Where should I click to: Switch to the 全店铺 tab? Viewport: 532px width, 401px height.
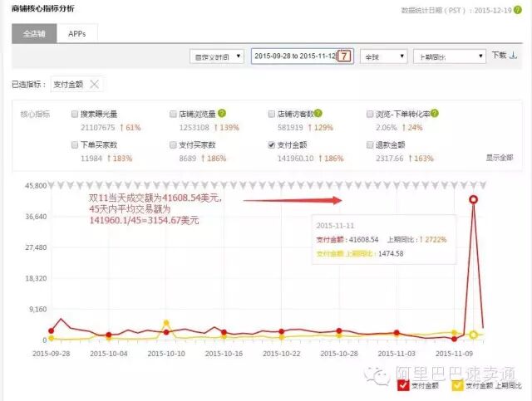click(x=34, y=33)
